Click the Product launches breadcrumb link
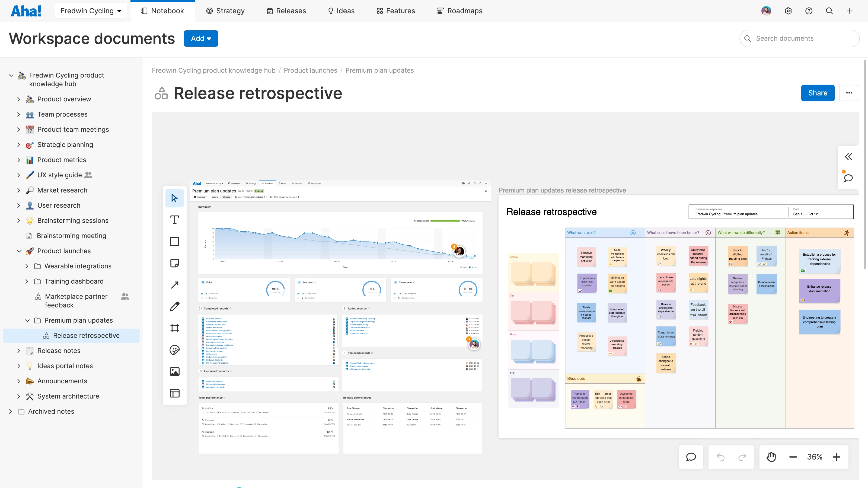 pyautogui.click(x=310, y=70)
